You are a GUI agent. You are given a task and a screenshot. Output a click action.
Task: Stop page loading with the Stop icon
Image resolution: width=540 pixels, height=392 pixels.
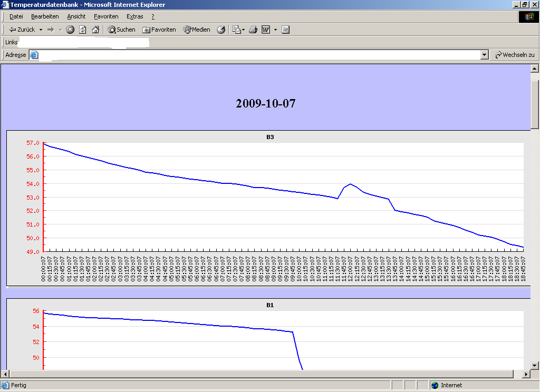point(70,30)
